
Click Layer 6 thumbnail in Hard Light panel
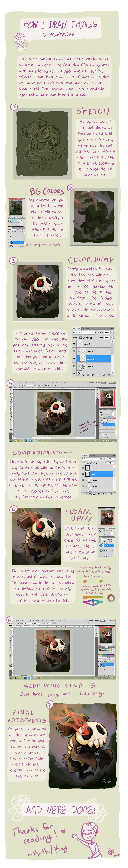[83, 366]
